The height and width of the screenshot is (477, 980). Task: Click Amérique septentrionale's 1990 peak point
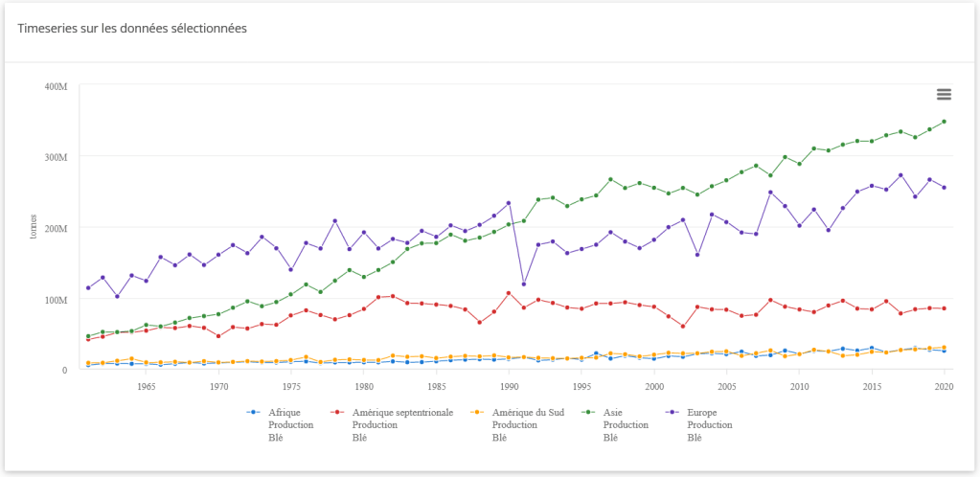click(509, 293)
